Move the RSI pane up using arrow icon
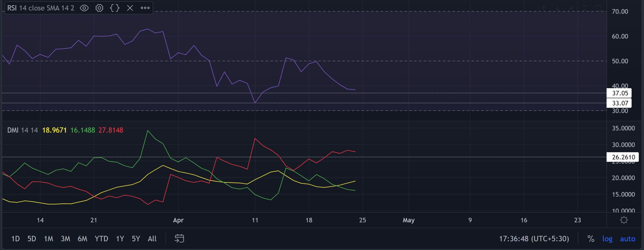 pos(544,8)
